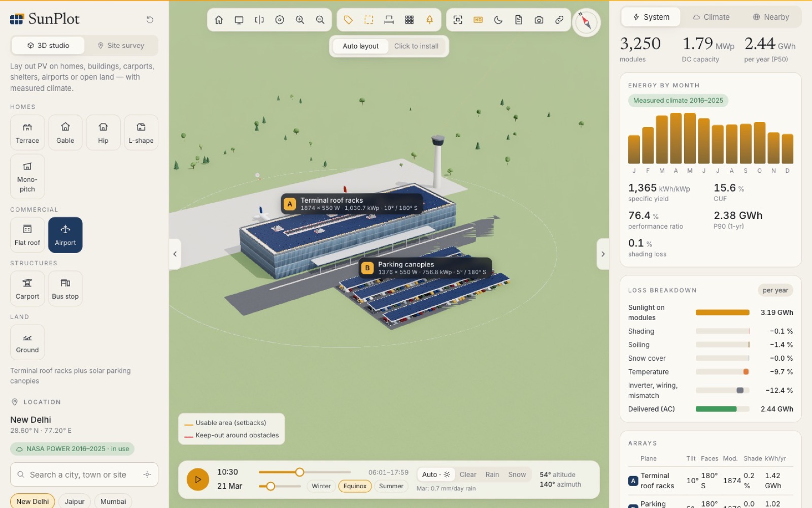Image resolution: width=812 pixels, height=508 pixels.
Task: Zoom out of the 3D scene
Action: (320, 20)
